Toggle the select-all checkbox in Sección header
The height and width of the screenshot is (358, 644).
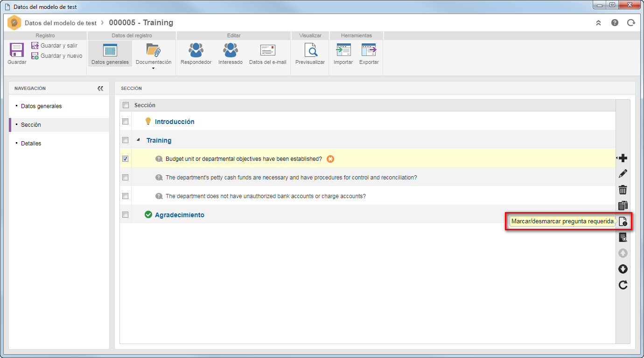(126, 105)
